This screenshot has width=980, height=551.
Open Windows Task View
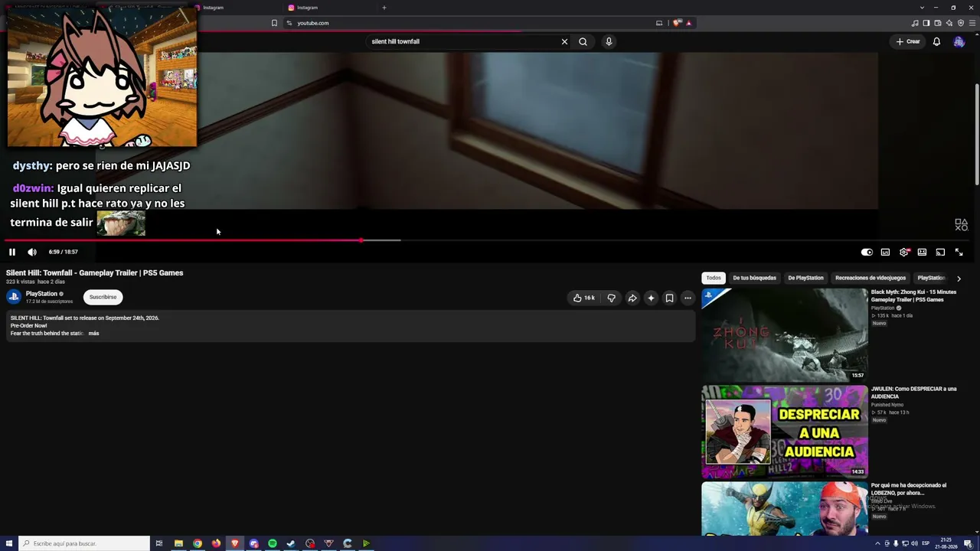tap(159, 543)
